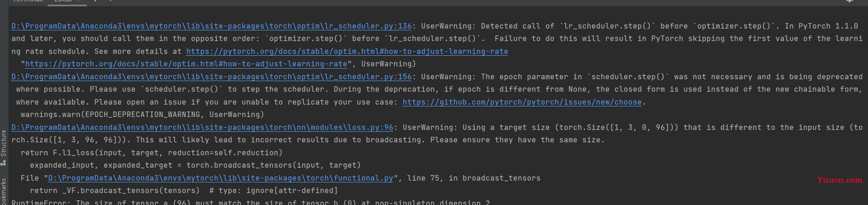Screen dimensions: 868x205
Task: Open the loss.py:96 file path link
Action: click(x=203, y=128)
